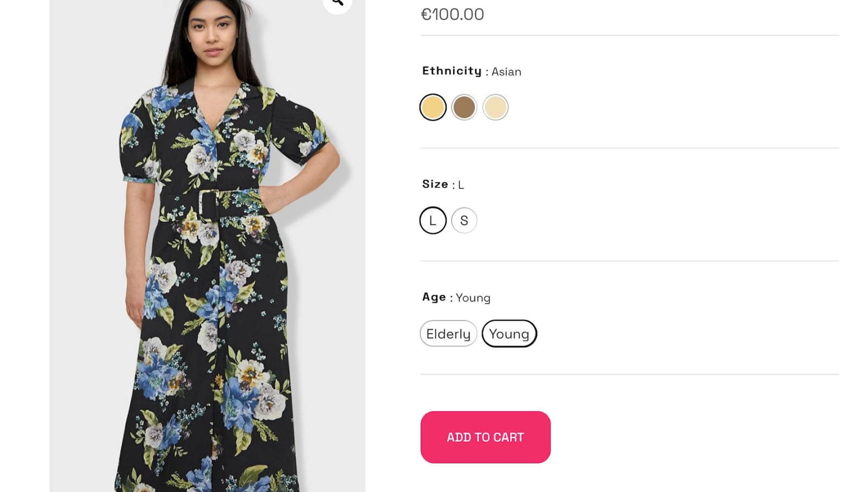Click the Size heading label
This screenshot has height=492, width=868.
click(x=435, y=184)
